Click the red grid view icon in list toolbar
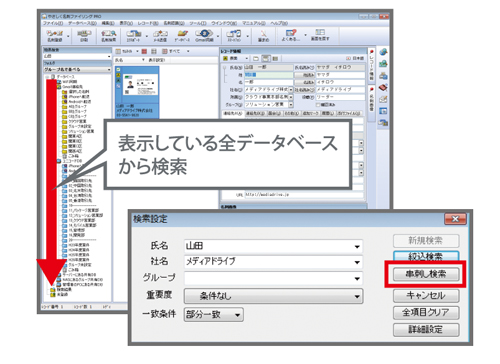 click(144, 51)
